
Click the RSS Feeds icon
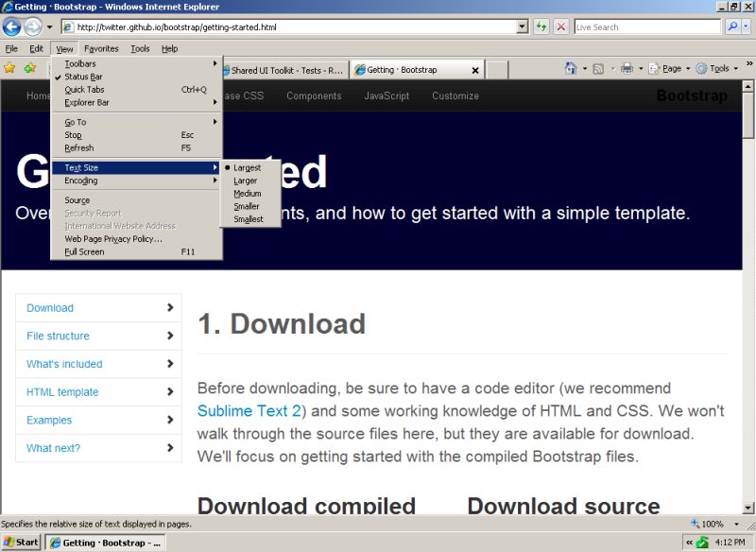598,69
